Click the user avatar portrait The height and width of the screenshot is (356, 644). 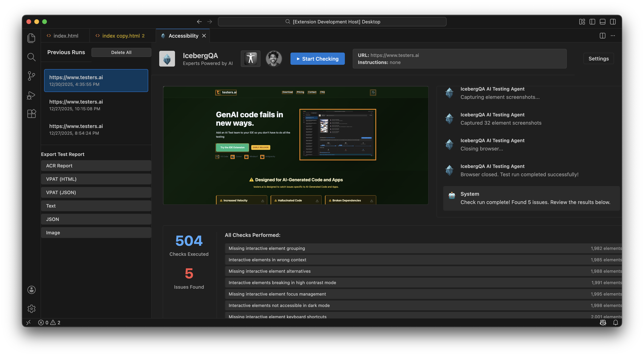coord(274,59)
